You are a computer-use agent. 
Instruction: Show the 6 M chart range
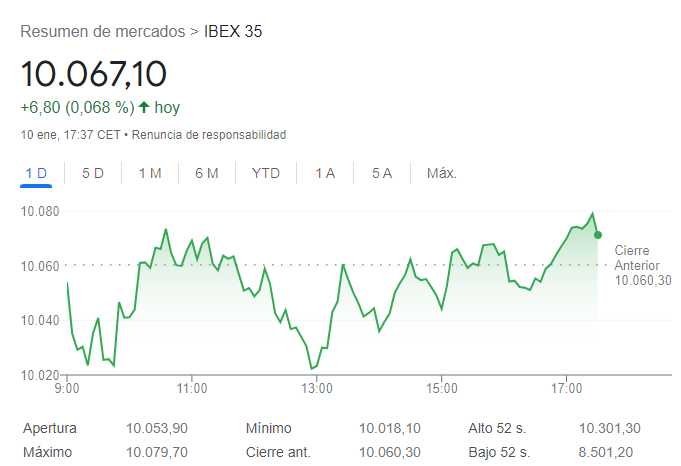(x=207, y=173)
